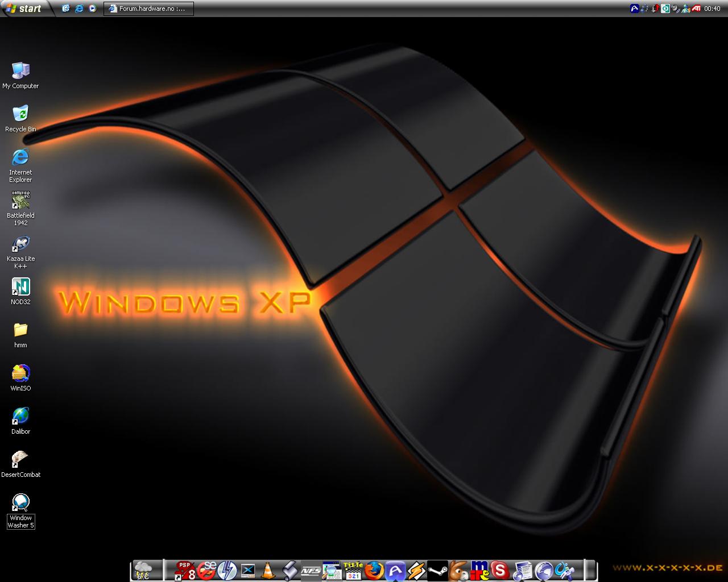Screen dimensions: 728x582
Task: Open ATI control panel tray icon
Action: coord(695,9)
